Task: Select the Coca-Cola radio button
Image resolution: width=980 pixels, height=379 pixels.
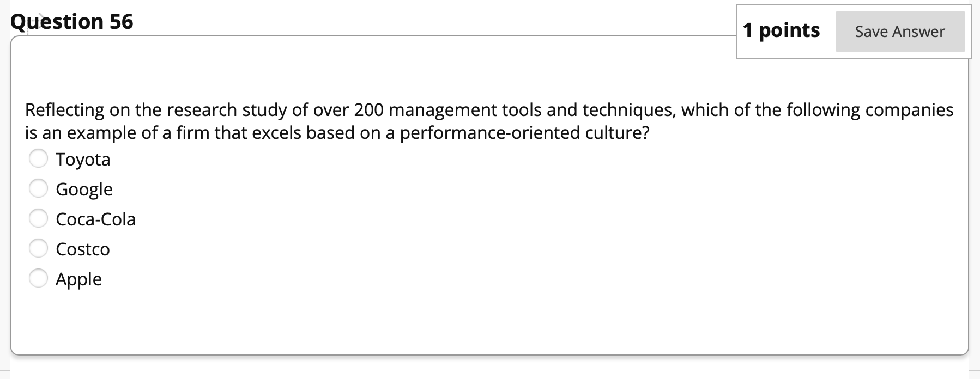Action: [x=39, y=218]
